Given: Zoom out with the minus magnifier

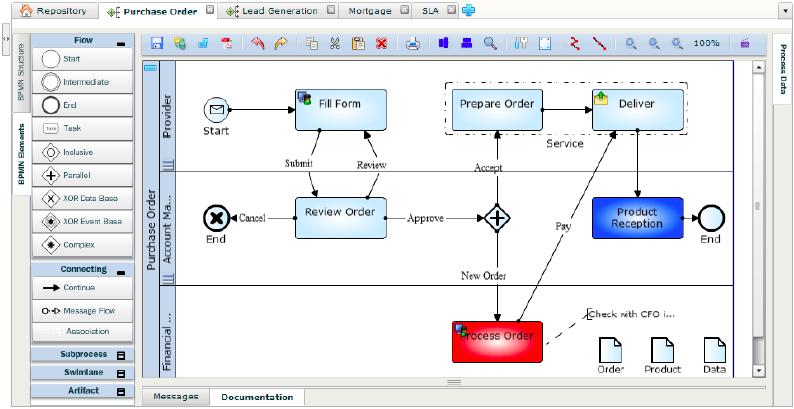Looking at the screenshot, I should pyautogui.click(x=654, y=44).
